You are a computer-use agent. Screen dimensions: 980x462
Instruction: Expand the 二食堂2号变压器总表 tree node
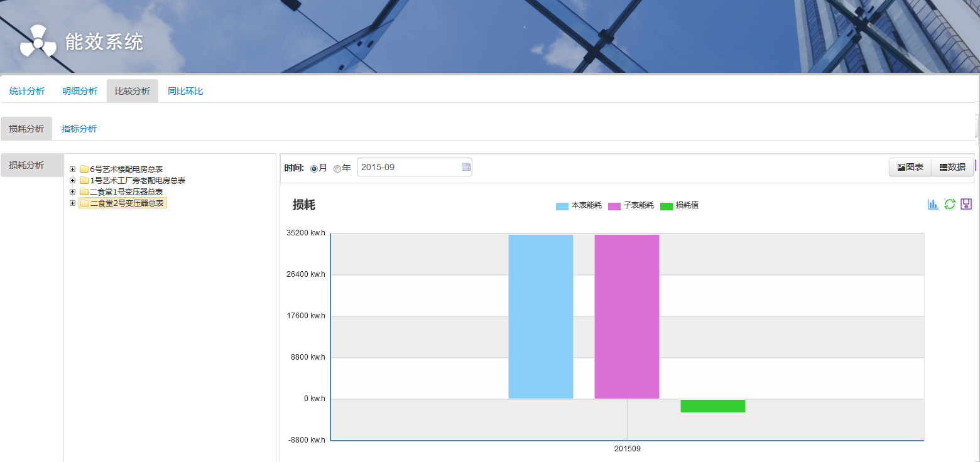pyautogui.click(x=73, y=203)
